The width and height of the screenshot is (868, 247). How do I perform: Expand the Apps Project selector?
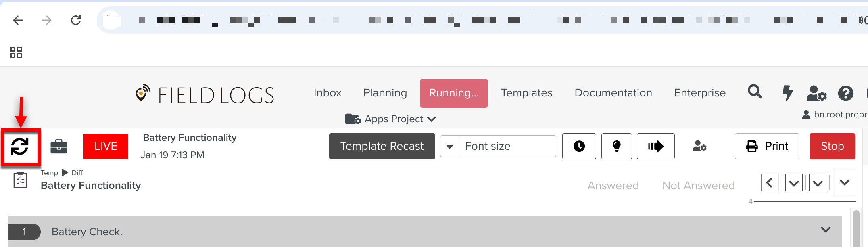click(391, 119)
